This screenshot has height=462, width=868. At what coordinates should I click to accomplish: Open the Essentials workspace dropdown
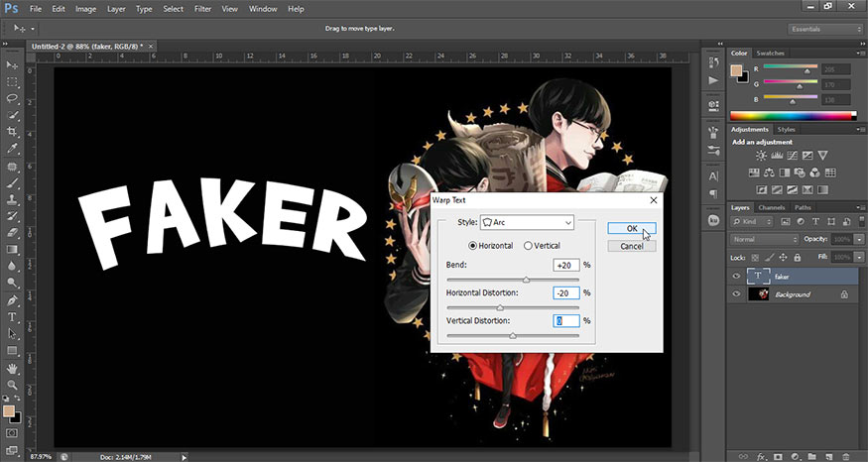coord(824,29)
